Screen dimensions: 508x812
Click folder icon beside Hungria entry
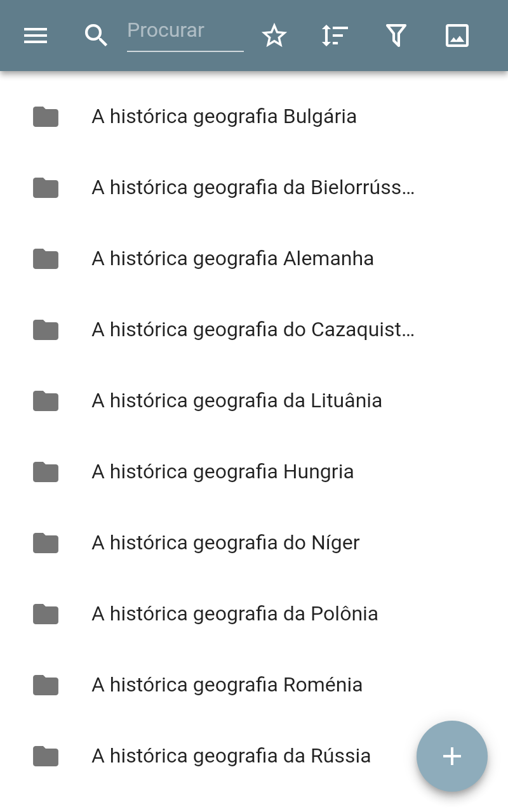(46, 472)
